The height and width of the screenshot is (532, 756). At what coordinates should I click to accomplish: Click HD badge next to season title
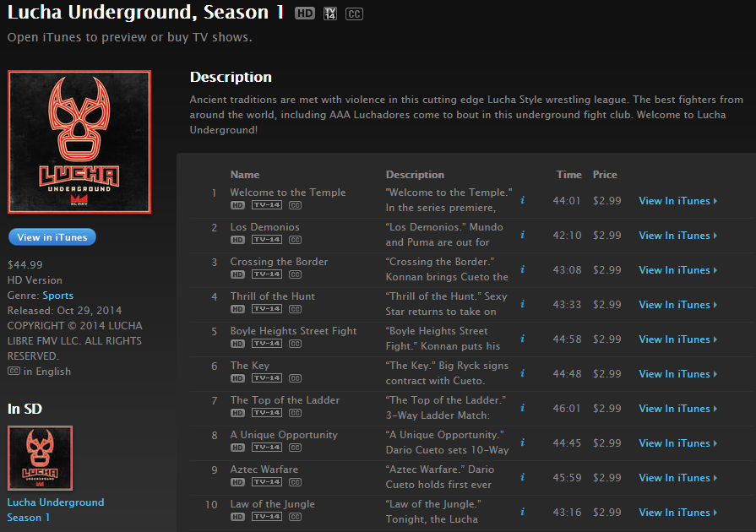[x=305, y=14]
